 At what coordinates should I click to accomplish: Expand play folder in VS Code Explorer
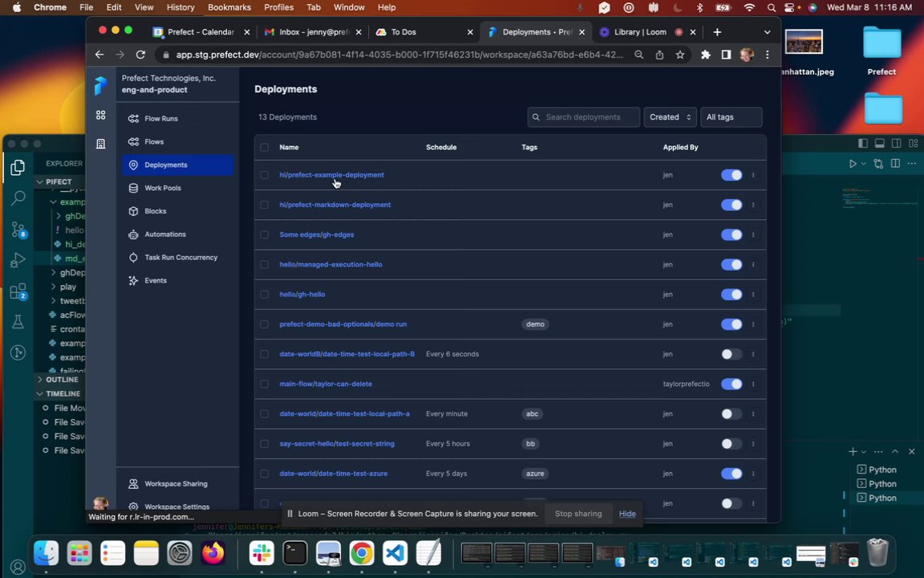(67, 287)
